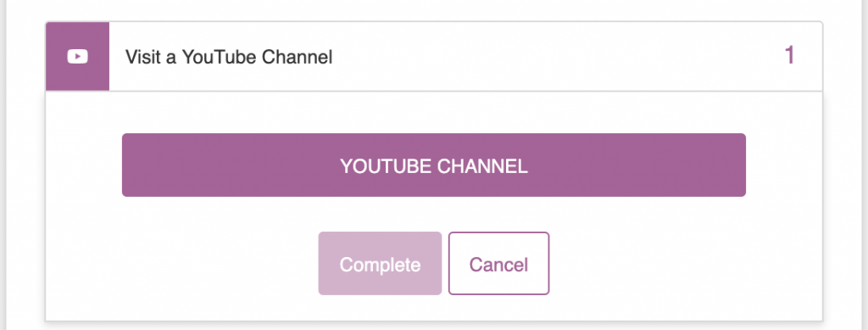Click the light purple Complete button
The height and width of the screenshot is (330, 868).
pyautogui.click(x=380, y=264)
